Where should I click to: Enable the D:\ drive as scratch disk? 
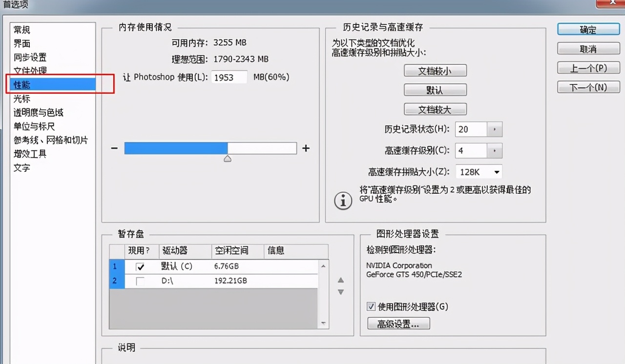click(140, 281)
